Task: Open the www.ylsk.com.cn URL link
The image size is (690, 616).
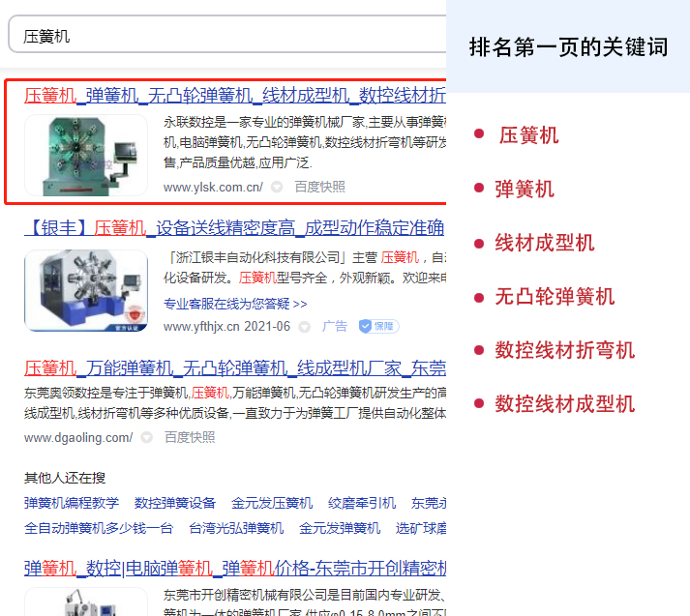Action: (213, 188)
